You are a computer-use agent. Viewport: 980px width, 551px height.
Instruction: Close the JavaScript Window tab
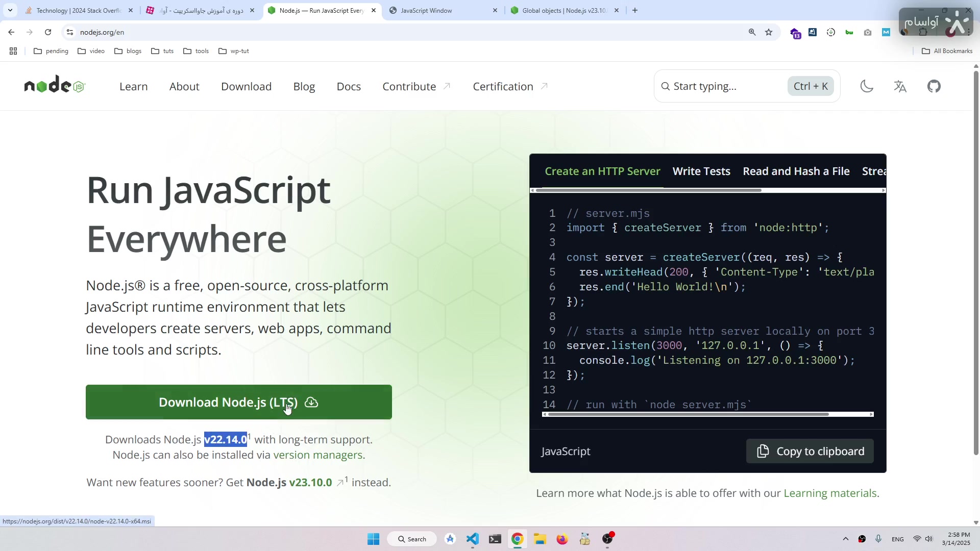click(495, 10)
